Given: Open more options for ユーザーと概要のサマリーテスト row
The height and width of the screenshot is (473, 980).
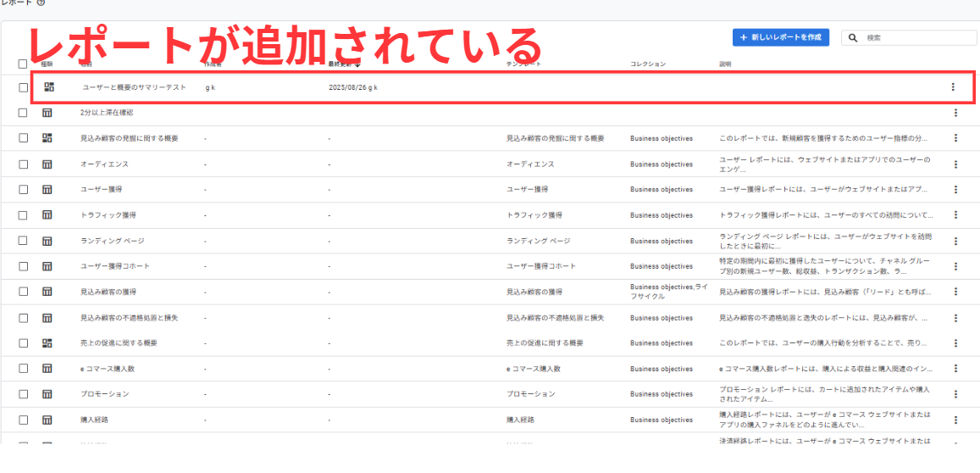Looking at the screenshot, I should pos(953,86).
